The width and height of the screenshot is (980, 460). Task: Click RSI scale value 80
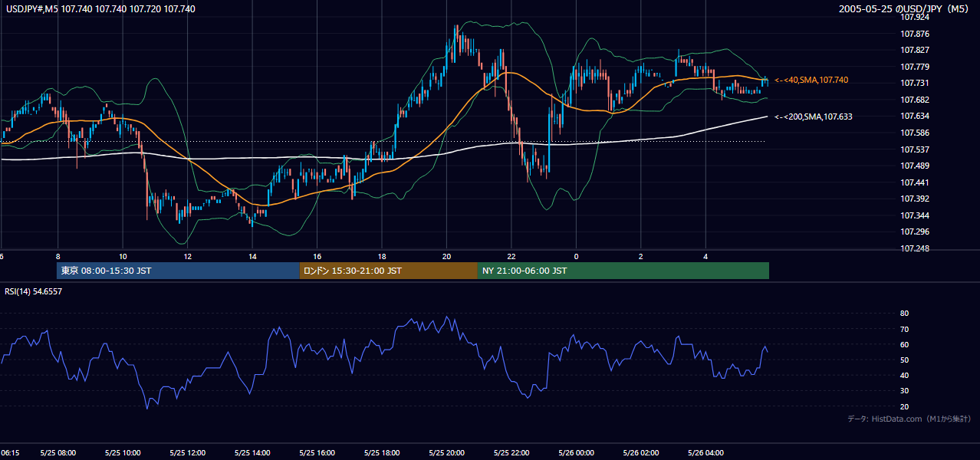pos(904,314)
